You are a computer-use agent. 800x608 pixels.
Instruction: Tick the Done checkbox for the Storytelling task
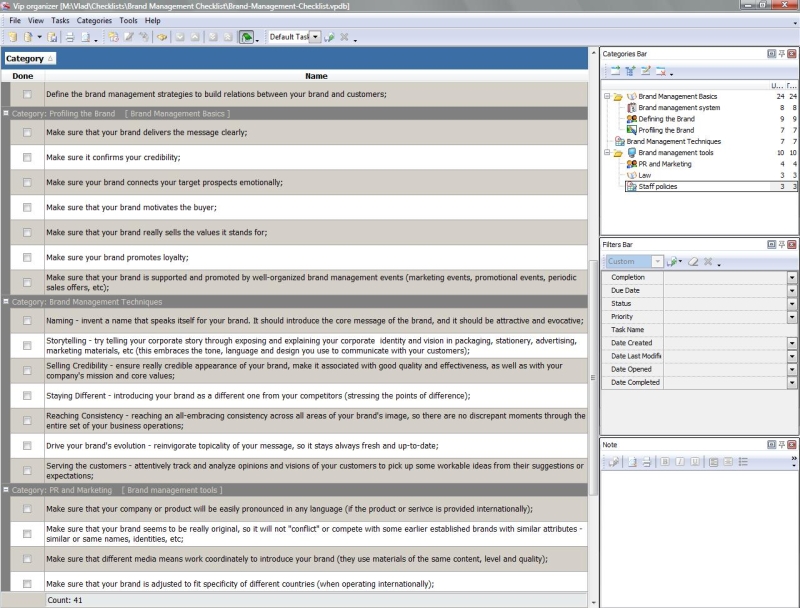[x=27, y=345]
